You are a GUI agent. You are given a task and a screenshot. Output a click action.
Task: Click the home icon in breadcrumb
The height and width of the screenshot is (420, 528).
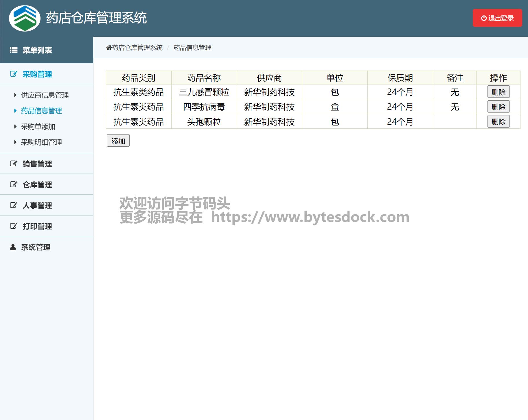click(x=109, y=48)
